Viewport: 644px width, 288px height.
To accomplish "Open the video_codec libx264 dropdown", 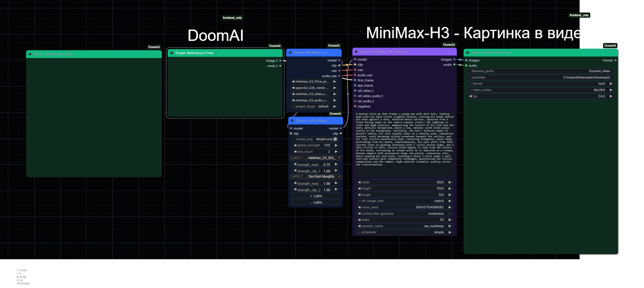I will (541, 90).
